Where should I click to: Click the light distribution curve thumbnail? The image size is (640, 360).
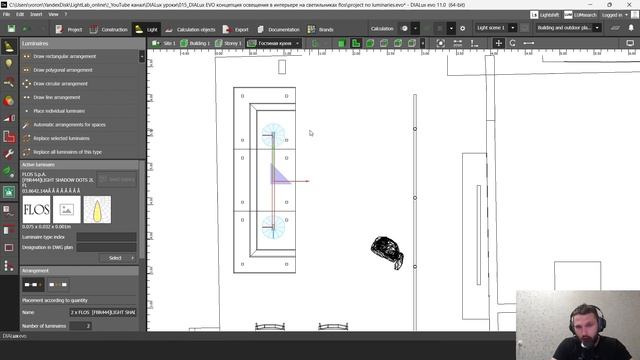tap(97, 209)
